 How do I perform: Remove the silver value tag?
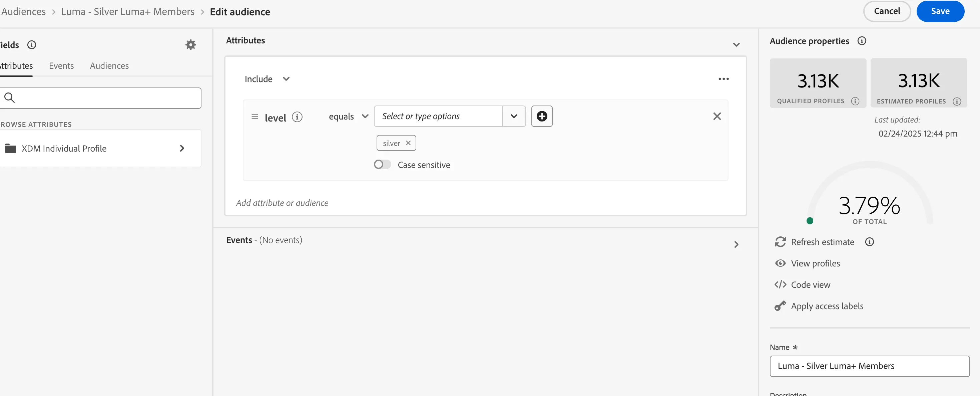[x=408, y=143]
